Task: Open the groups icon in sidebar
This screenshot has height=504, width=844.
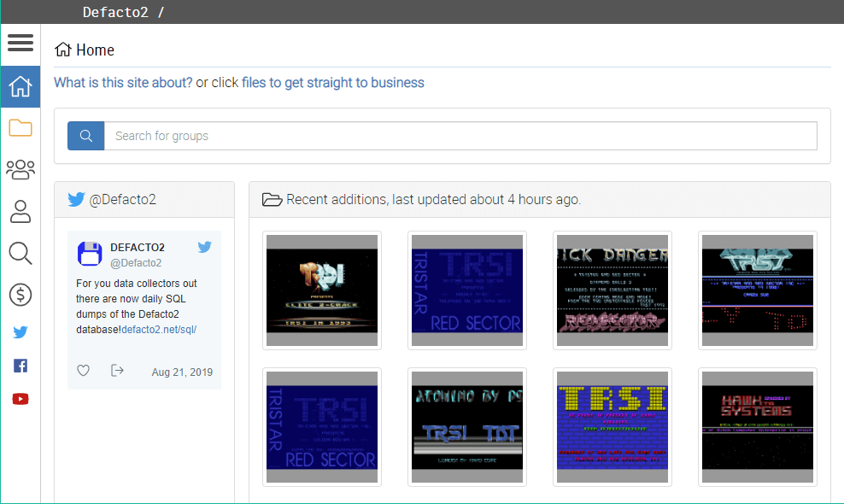Action: (21, 169)
